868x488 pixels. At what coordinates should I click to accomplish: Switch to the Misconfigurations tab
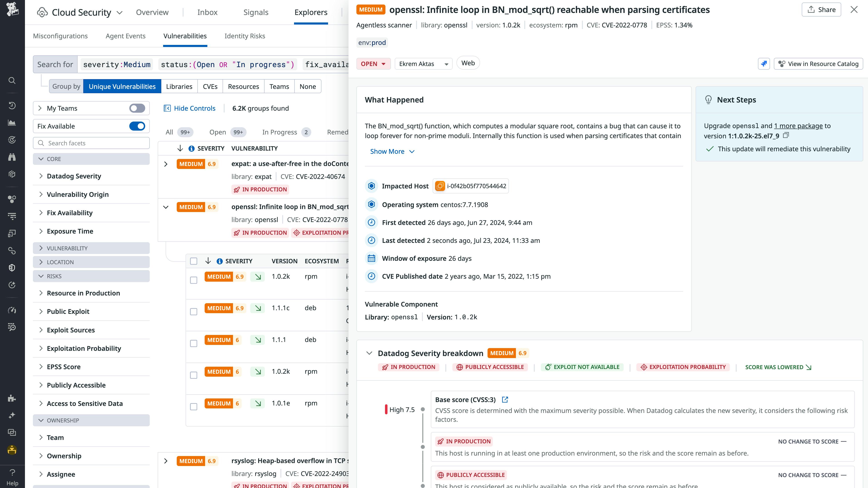[x=60, y=36]
